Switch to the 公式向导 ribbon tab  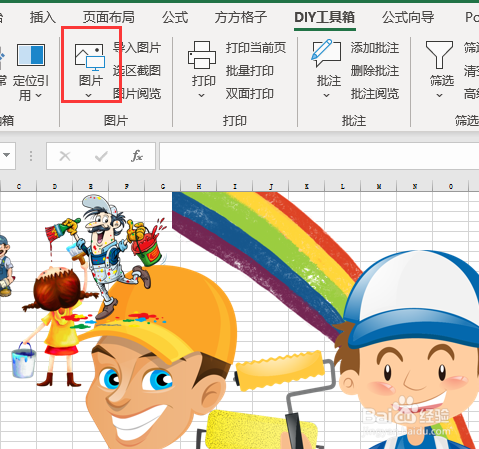[408, 17]
